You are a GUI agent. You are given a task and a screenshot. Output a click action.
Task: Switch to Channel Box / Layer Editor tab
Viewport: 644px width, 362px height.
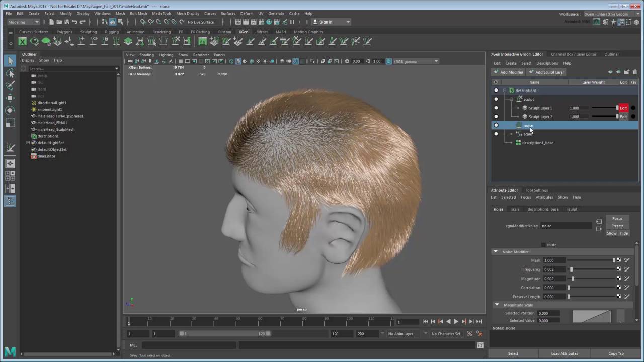pos(574,54)
